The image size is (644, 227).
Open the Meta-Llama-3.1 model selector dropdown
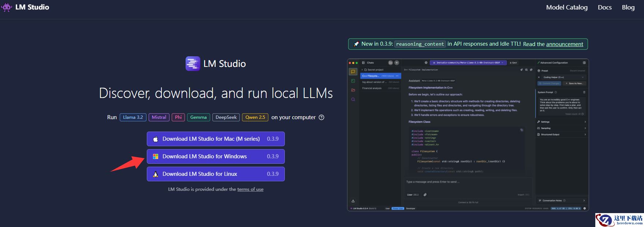click(468, 63)
